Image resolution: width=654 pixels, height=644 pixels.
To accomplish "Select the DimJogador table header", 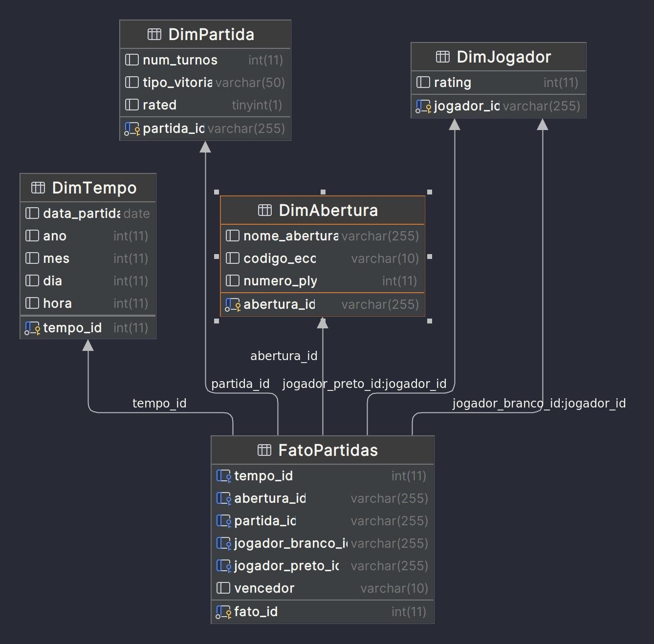I will [x=499, y=57].
